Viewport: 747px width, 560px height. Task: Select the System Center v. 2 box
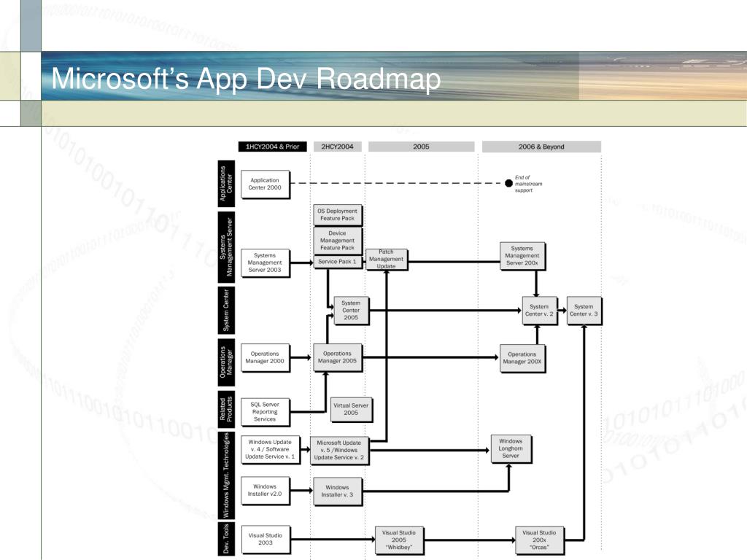click(539, 311)
